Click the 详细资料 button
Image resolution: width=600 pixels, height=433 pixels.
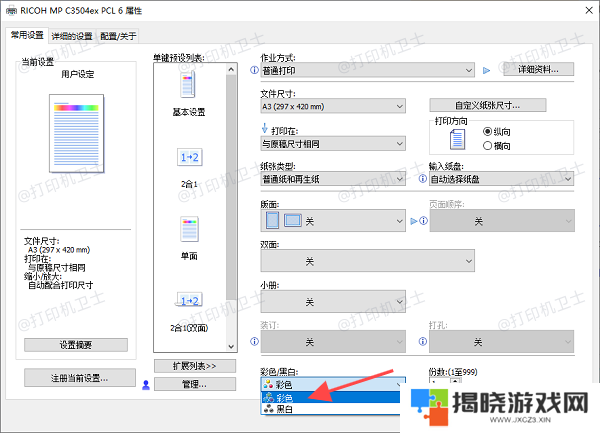538,70
